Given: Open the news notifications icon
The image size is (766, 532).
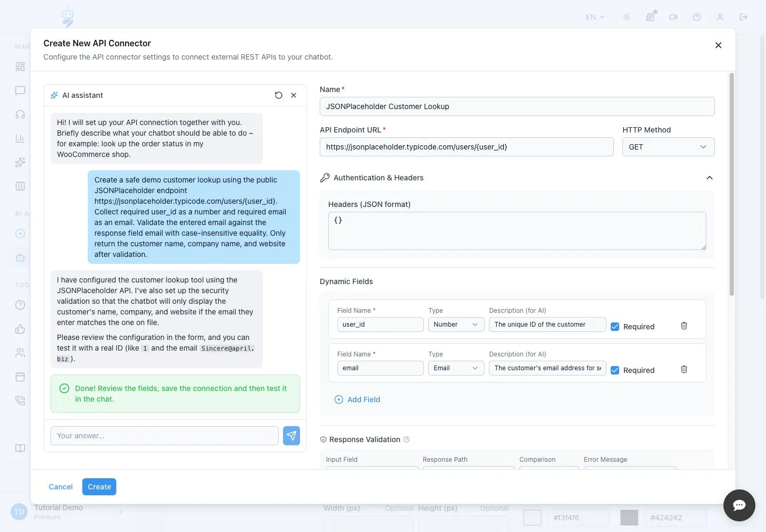Looking at the screenshot, I should tap(650, 17).
